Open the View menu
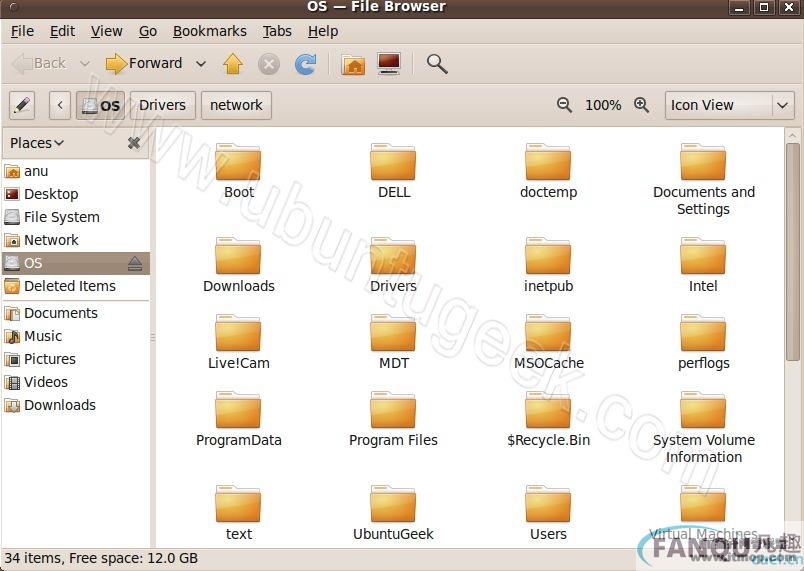The height and width of the screenshot is (571, 804). 107,32
